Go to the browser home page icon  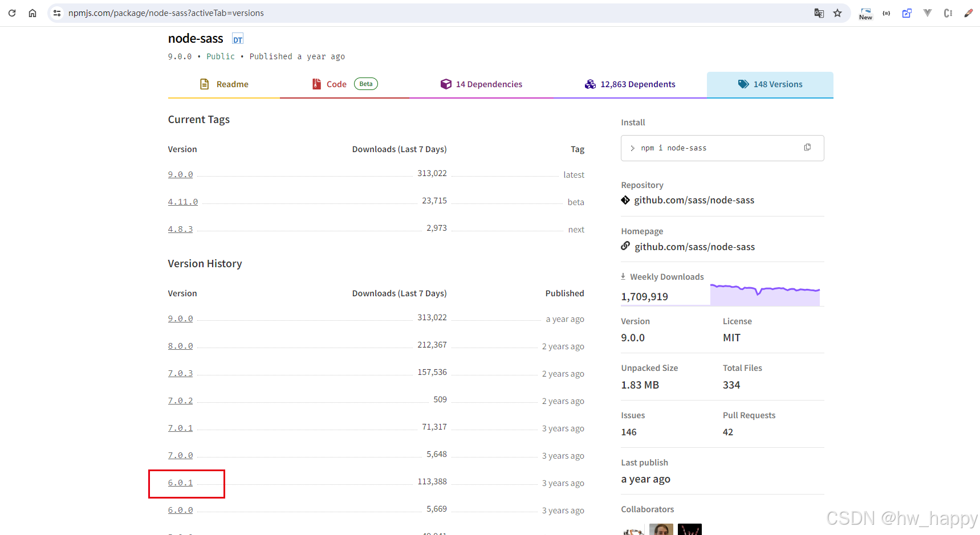[32, 13]
